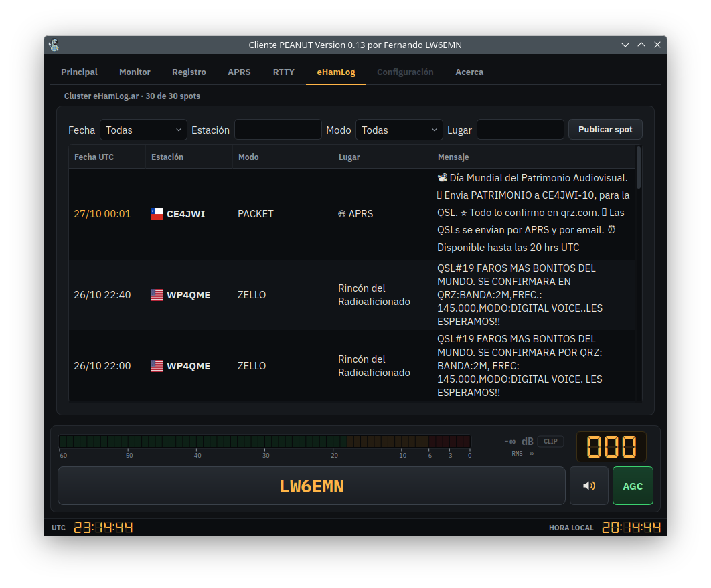Toggle the AGC button

coord(633,486)
